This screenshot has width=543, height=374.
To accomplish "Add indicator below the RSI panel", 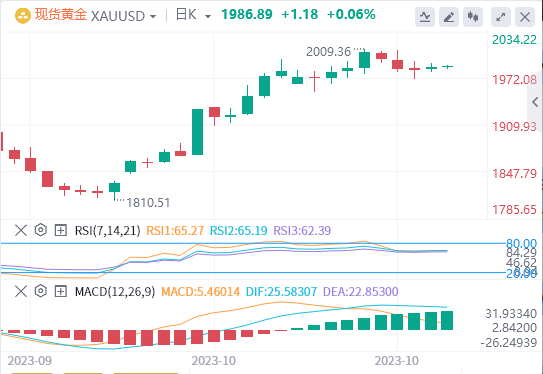I will pos(61,230).
